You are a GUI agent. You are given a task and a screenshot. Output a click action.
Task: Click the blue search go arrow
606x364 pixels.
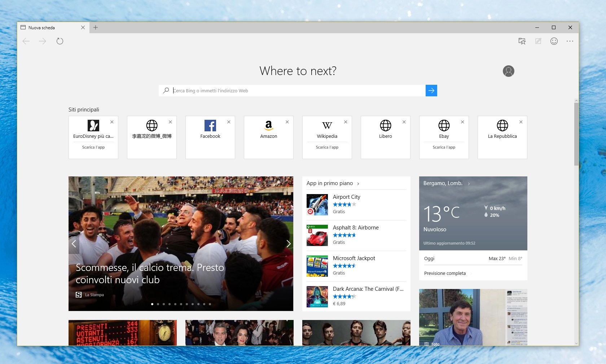[x=431, y=91]
